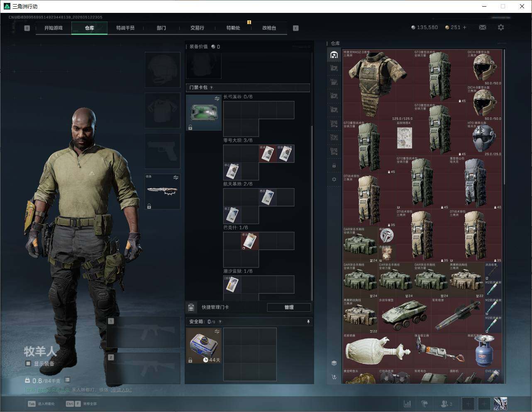Open the warehouse sidebar settings gear
This screenshot has width=532, height=412.
click(334, 179)
